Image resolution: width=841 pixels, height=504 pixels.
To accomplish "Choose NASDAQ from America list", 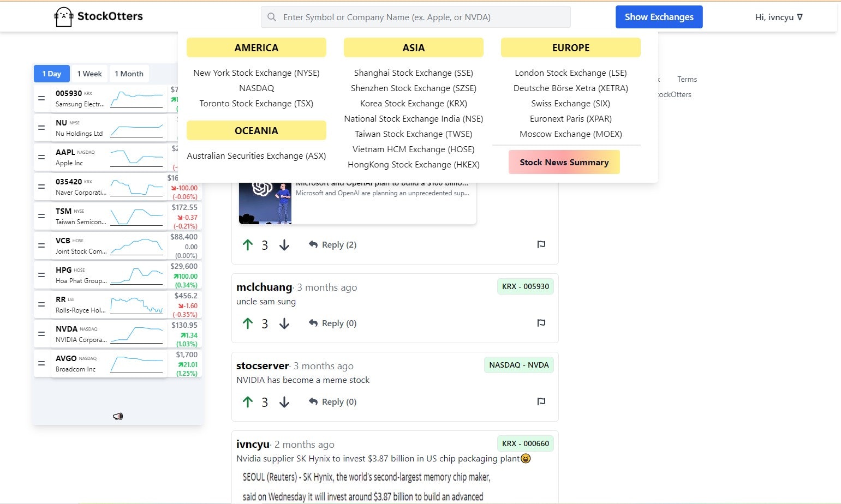I will 257,88.
